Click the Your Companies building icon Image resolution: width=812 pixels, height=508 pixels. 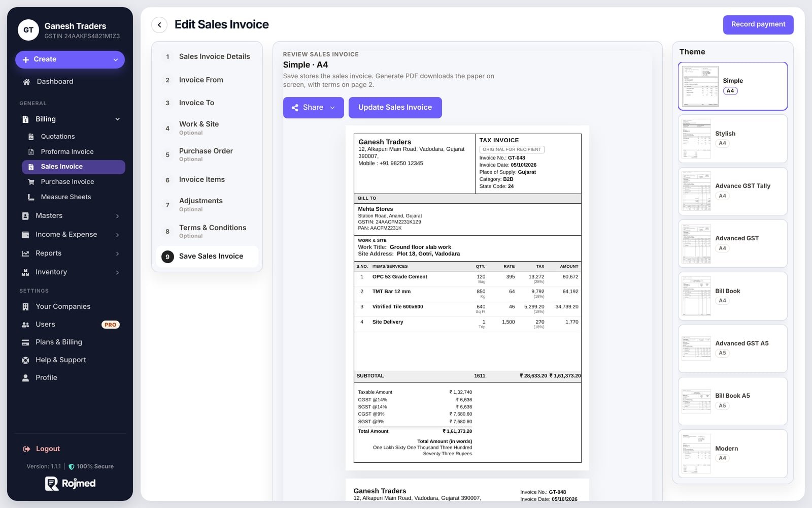(x=25, y=307)
